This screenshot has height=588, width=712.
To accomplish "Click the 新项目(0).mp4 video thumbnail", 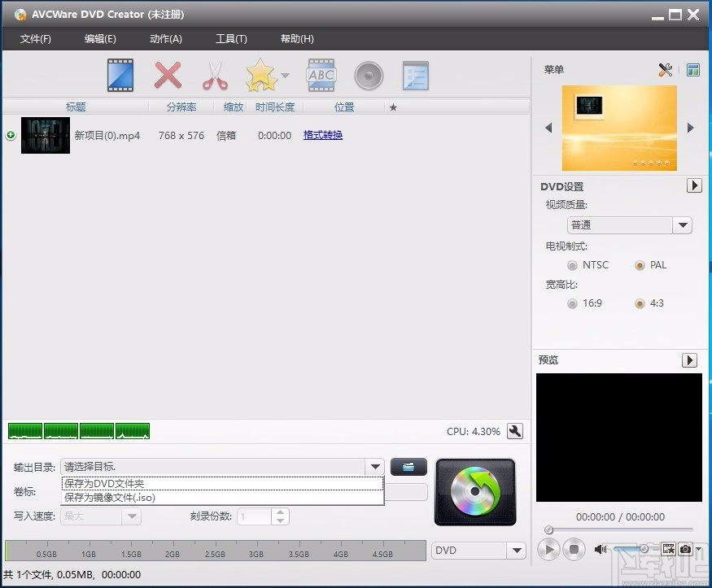I will [x=45, y=135].
